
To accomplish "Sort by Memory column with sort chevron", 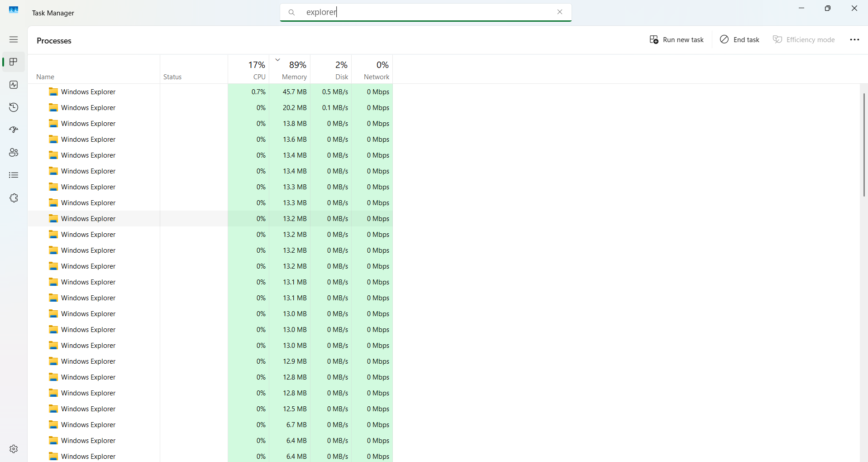I will 290,69.
